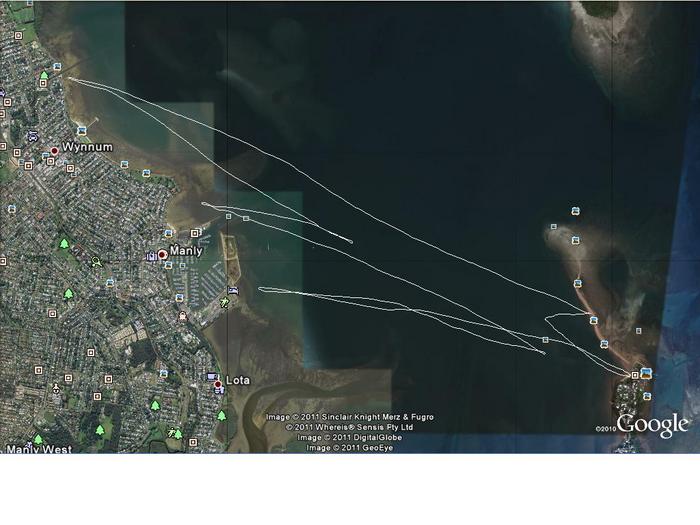The image size is (700, 525).
Task: Select the square placemark on track near island
Action: click(545, 340)
